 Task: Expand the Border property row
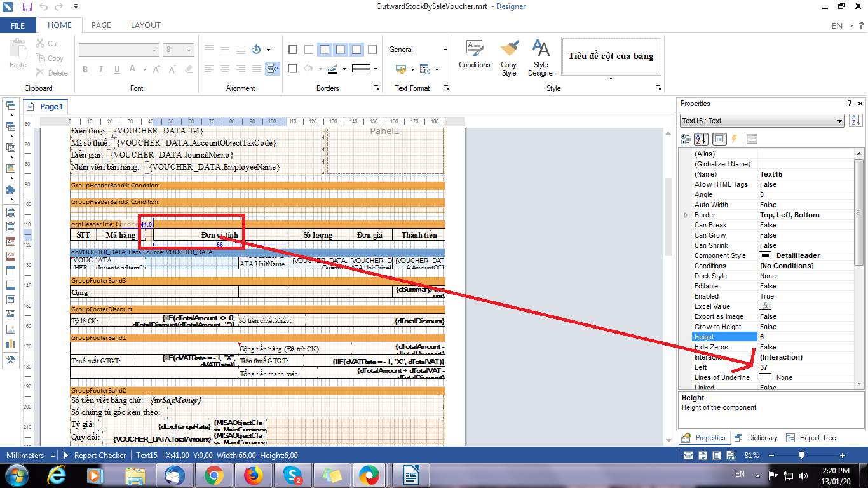click(x=686, y=215)
